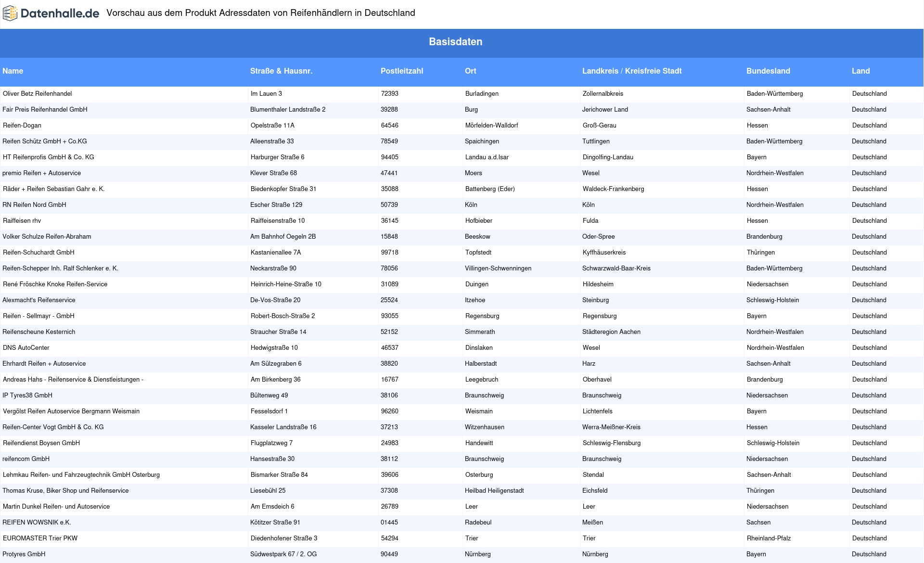Select Fair Preis Reifenhandel GmbH entry

pyautogui.click(x=45, y=109)
